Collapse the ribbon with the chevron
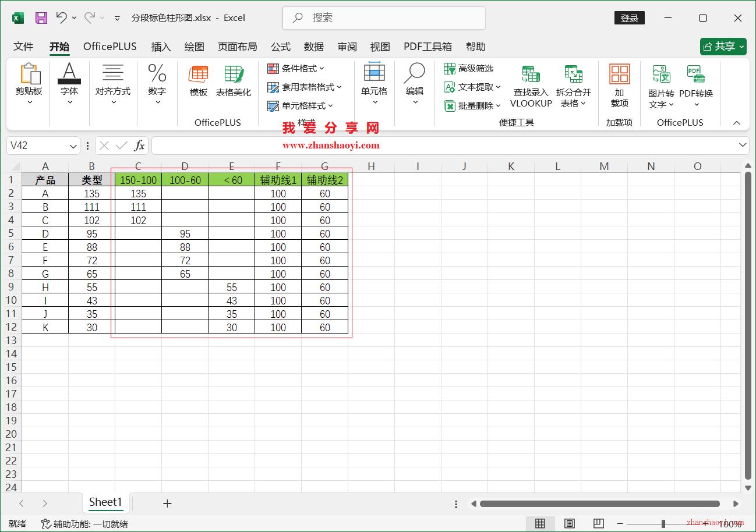Viewport: 756px width, 532px height. [737, 122]
